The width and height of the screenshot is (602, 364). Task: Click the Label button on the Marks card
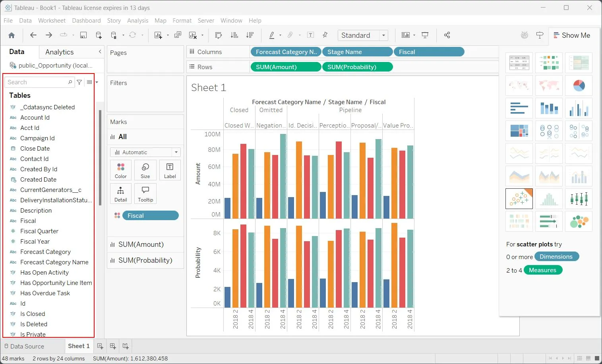pos(170,170)
